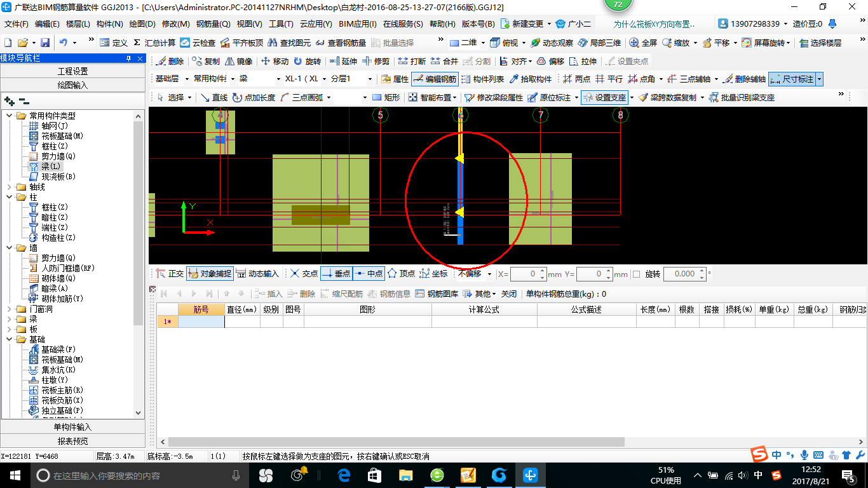The image size is (868, 488).
Task: Open the 视图(V) menu
Action: (249, 24)
